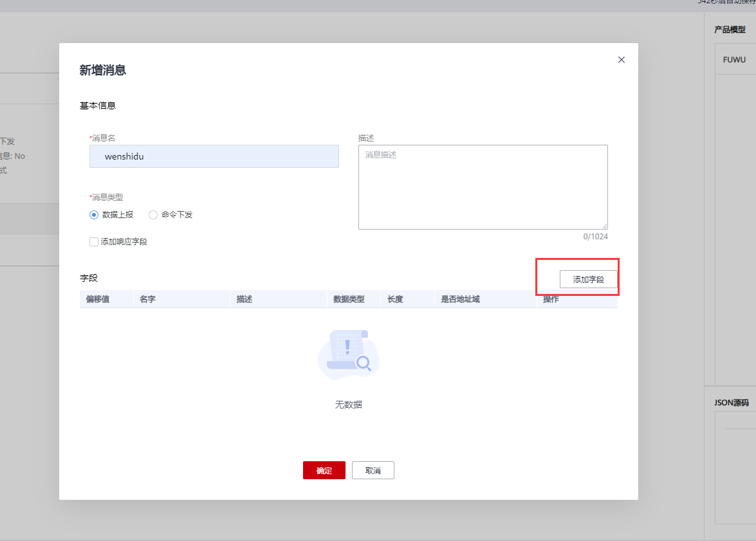
Task: Click the 新增消息 dialog title
Action: click(103, 70)
